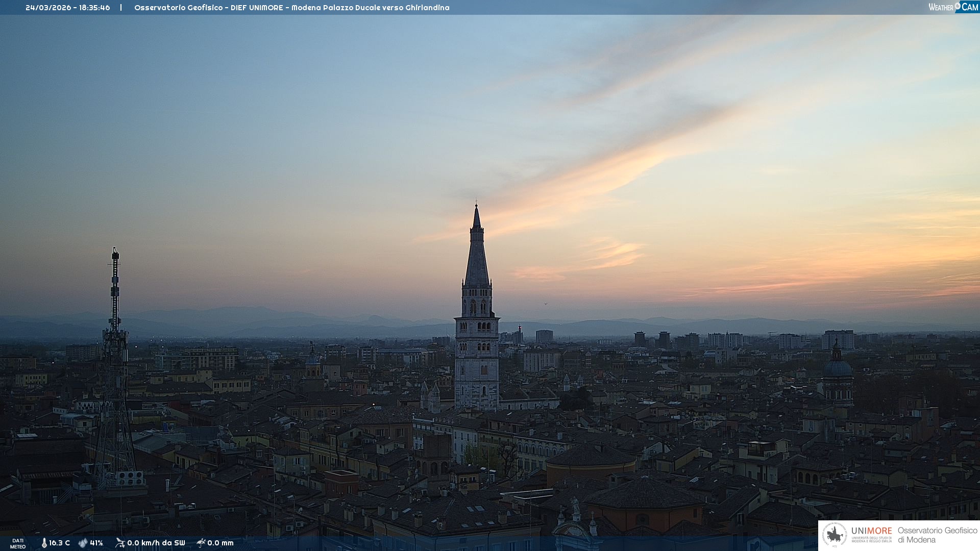Click the lattice antenna mast on left
This screenshot has width=980, height=551.
[x=115, y=357]
